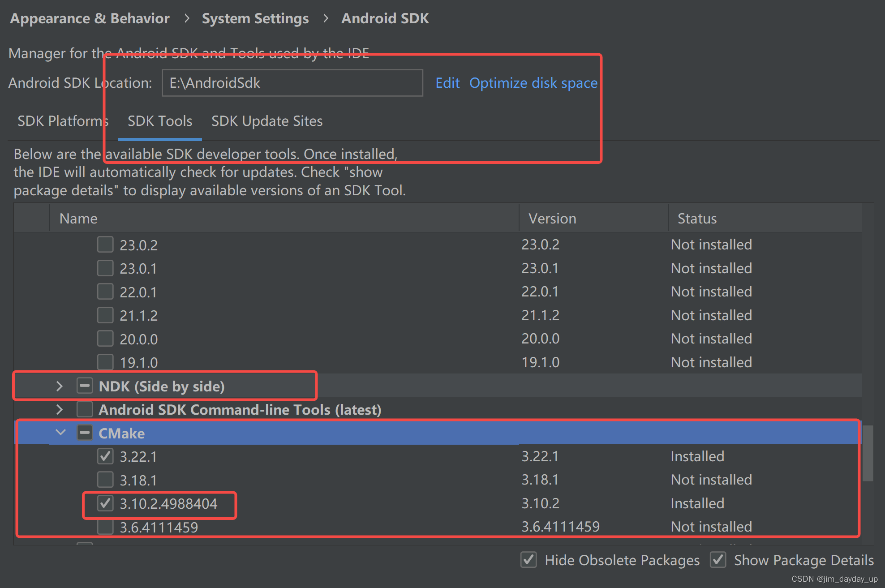Select NDK (Side by side) row label
This screenshot has width=885, height=588.
162,386
